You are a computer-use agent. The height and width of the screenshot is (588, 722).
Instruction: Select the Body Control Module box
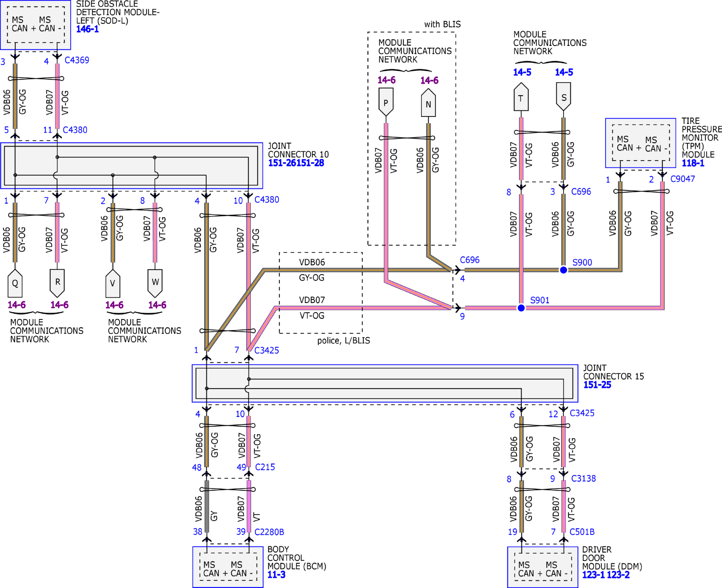tap(228, 566)
